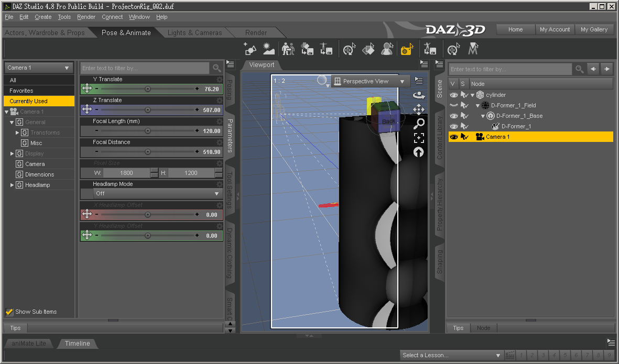Click the My Gallery button
The height and width of the screenshot is (364, 619).
tap(594, 29)
